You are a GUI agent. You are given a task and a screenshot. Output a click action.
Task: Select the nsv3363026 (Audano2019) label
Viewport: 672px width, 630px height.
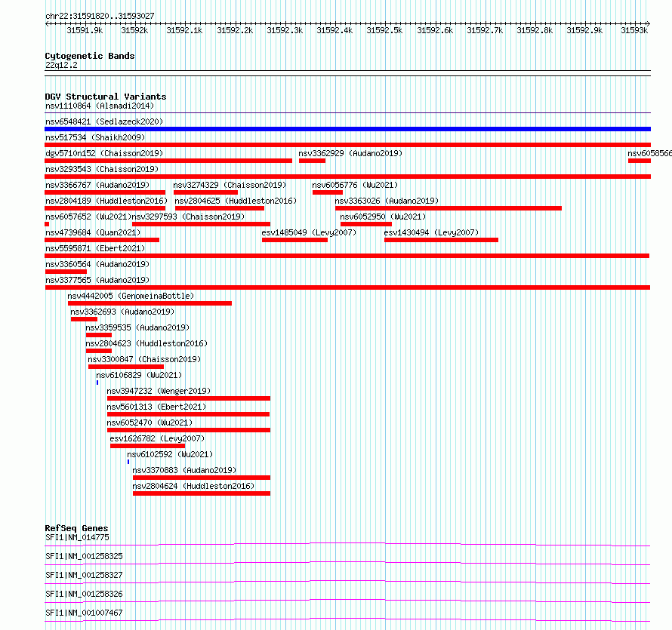point(387,201)
